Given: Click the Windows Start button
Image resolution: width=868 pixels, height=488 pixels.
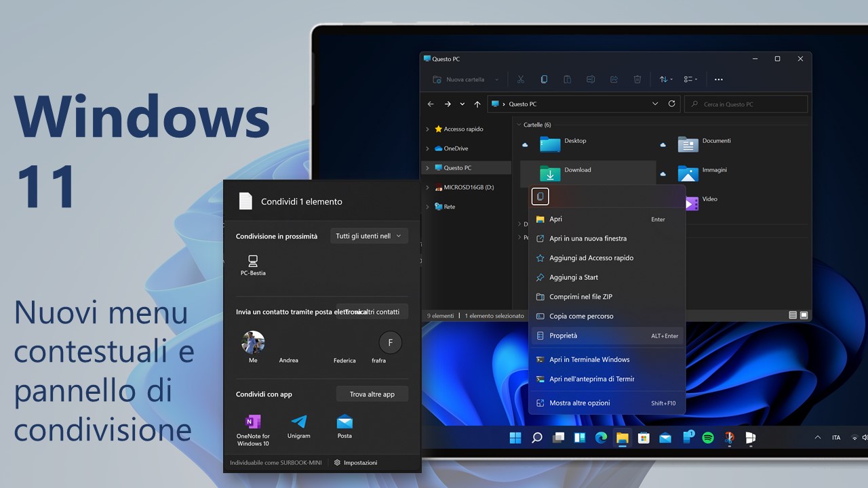Looking at the screenshot, I should pos(515,438).
